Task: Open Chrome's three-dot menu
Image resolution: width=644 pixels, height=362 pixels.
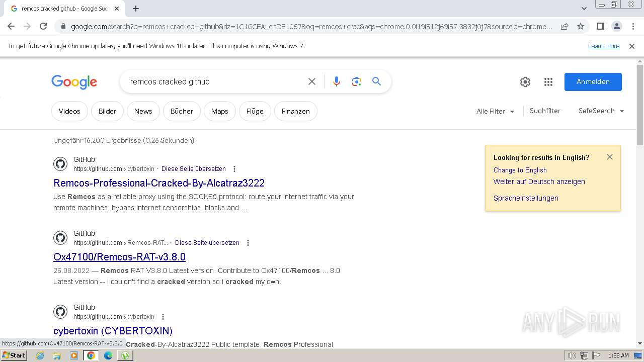Action: (633, 26)
